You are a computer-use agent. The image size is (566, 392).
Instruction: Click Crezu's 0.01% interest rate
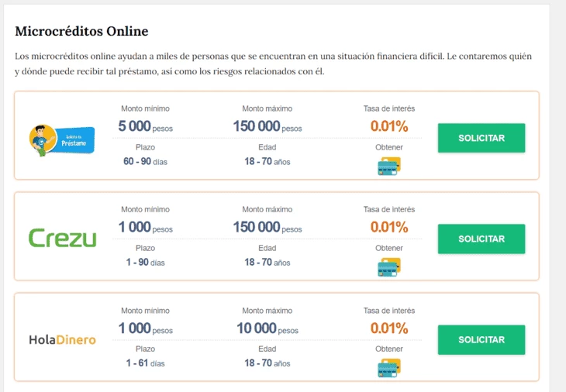[x=389, y=227]
